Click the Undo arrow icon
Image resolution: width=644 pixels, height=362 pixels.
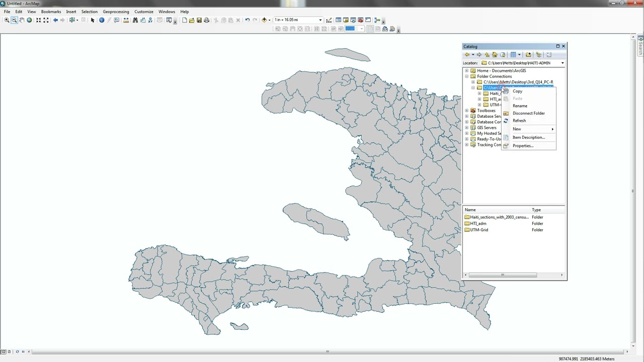pos(247,20)
